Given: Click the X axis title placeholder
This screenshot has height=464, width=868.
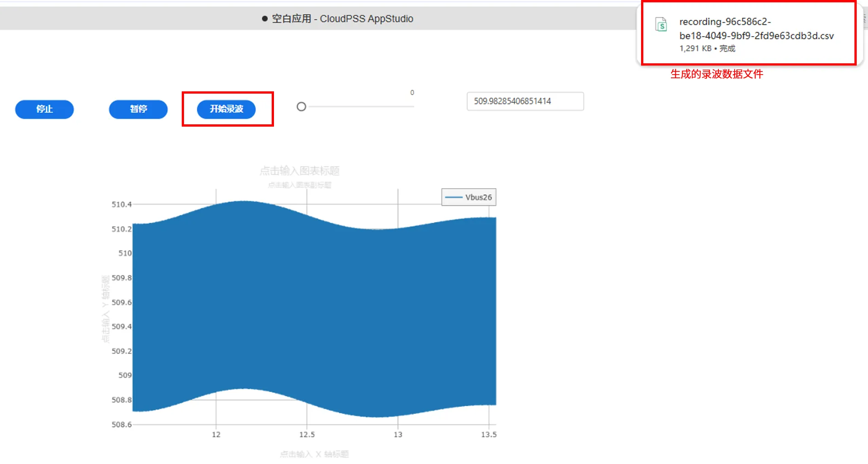Looking at the screenshot, I should [x=314, y=454].
